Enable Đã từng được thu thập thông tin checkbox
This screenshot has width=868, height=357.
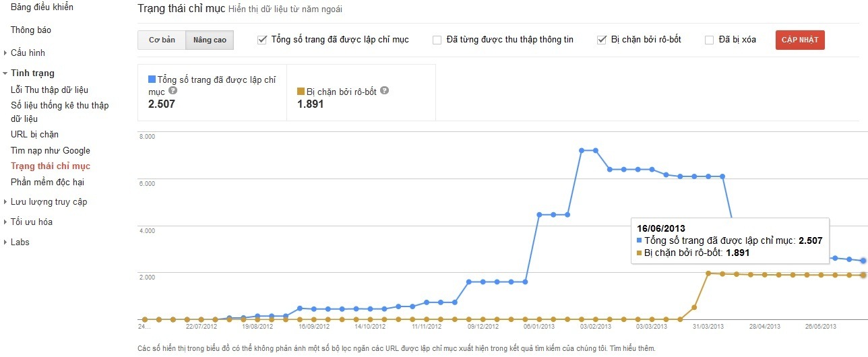pyautogui.click(x=437, y=40)
